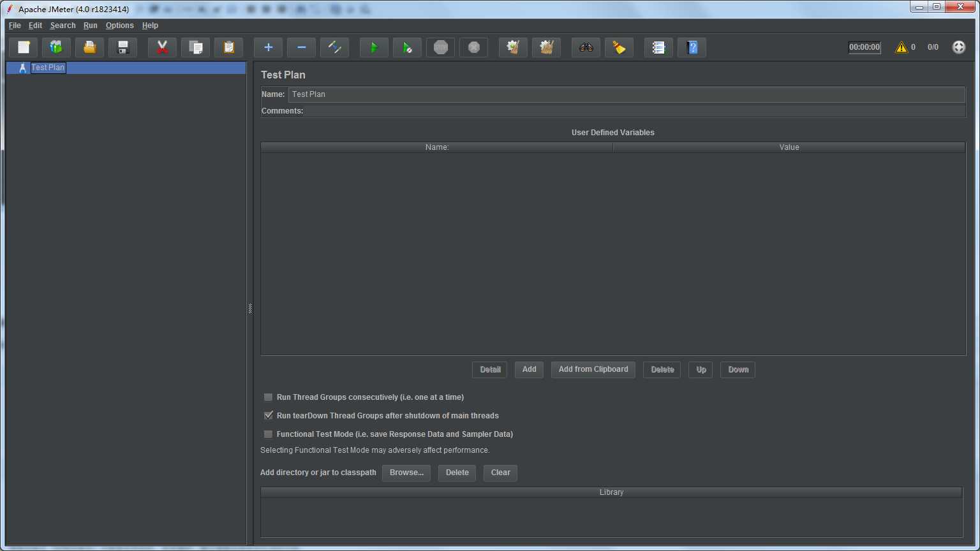Click the Name column header in variables table
The width and height of the screenshot is (980, 551).
click(437, 147)
